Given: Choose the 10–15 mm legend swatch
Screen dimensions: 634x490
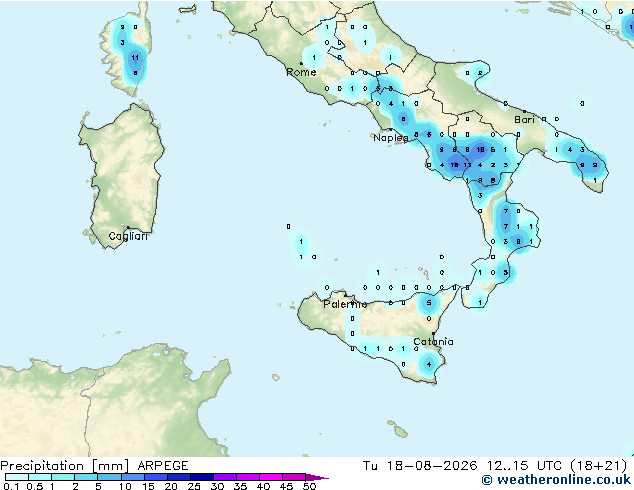Looking at the screenshot, I should point(132,477).
